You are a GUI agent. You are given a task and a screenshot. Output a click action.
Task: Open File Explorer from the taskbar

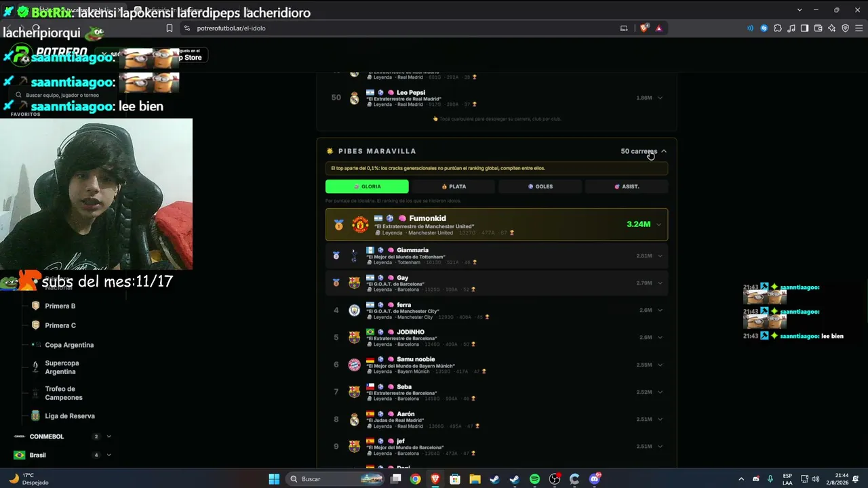pos(475,479)
